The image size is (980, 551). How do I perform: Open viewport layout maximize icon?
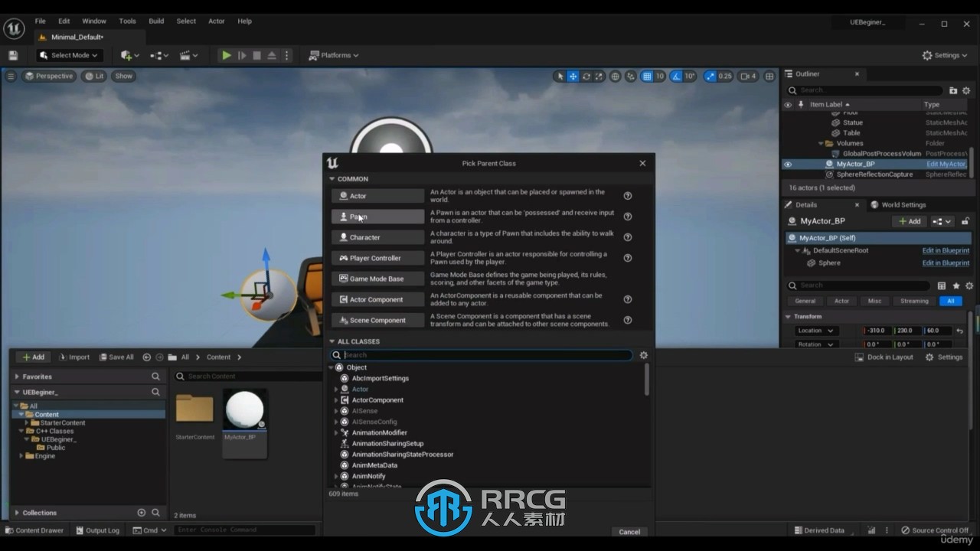click(x=769, y=76)
